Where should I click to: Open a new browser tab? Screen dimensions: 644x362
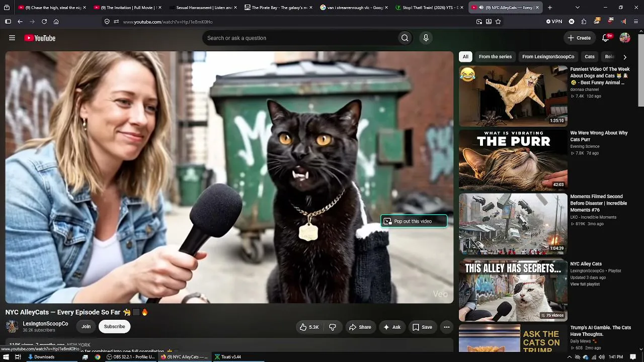coord(549,8)
